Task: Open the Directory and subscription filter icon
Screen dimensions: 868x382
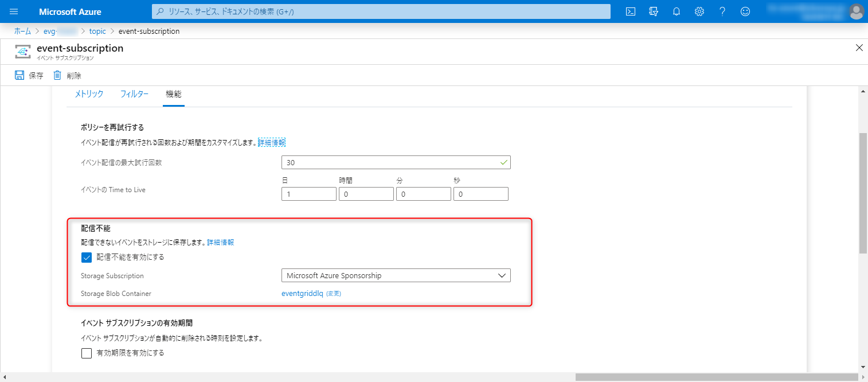Action: (x=654, y=11)
